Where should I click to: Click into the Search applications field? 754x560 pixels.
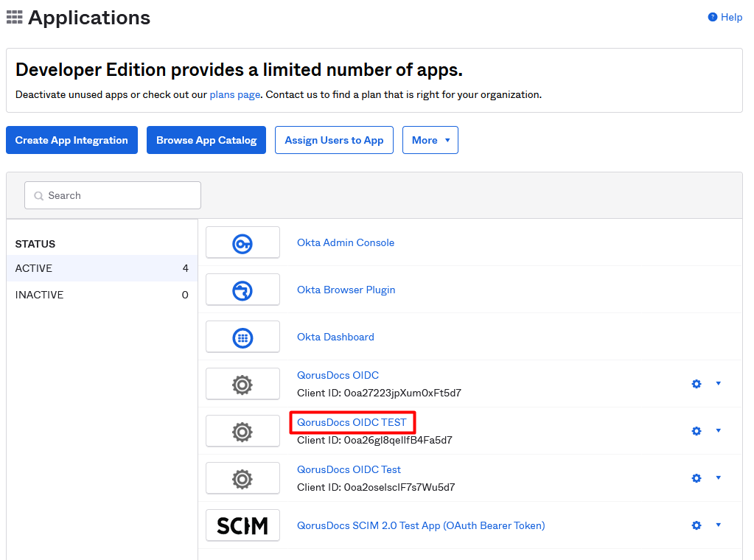coord(113,195)
